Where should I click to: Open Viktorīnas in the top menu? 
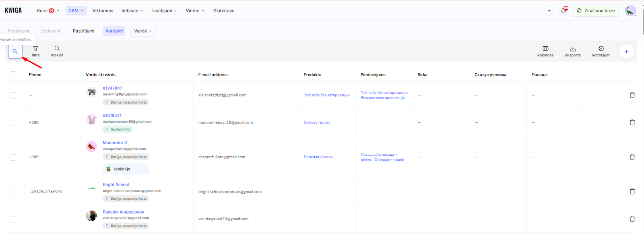pos(103,11)
